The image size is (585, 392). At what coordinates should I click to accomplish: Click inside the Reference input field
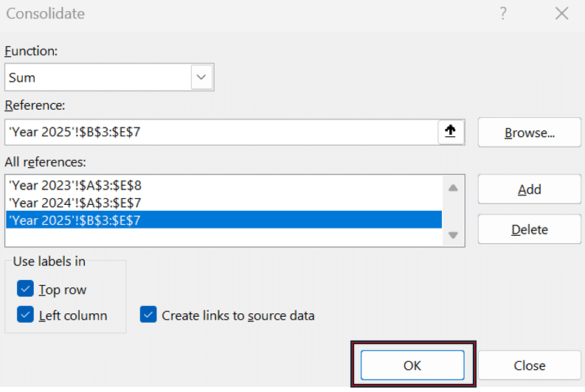click(221, 133)
